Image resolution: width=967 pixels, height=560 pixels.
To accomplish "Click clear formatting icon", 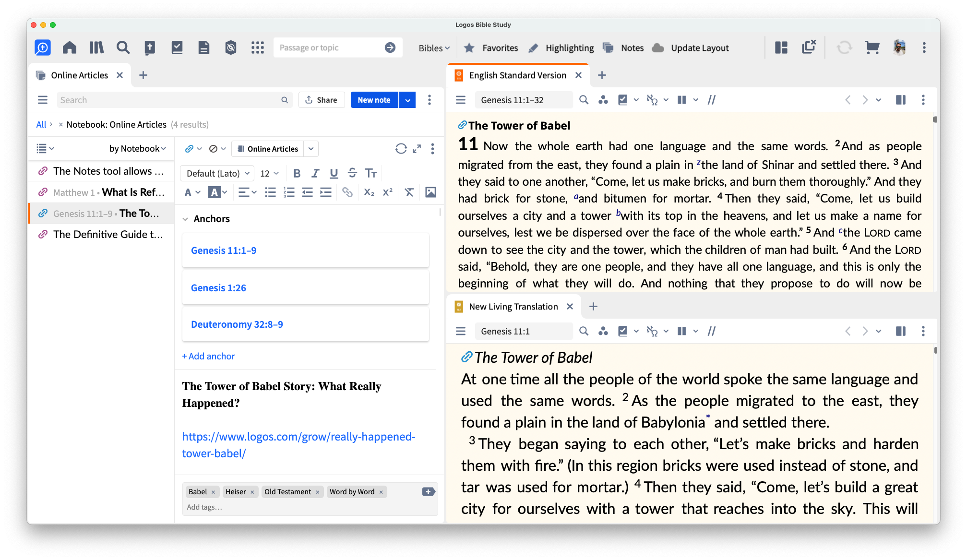I will (x=409, y=192).
